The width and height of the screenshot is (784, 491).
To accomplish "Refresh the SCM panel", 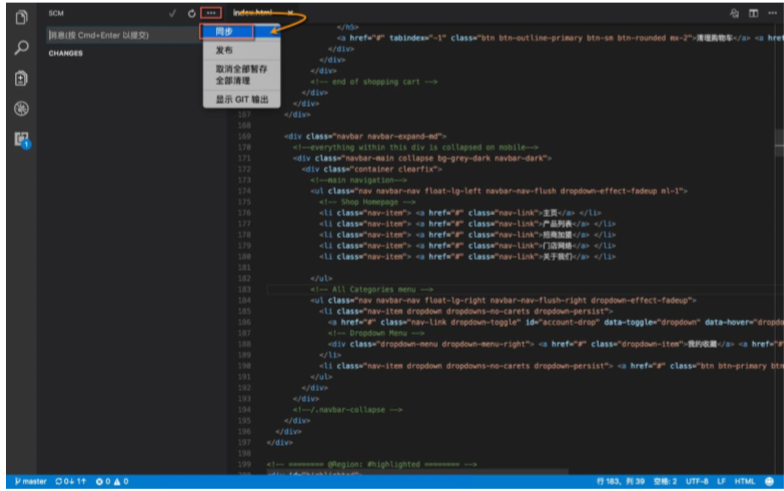I will click(x=192, y=14).
